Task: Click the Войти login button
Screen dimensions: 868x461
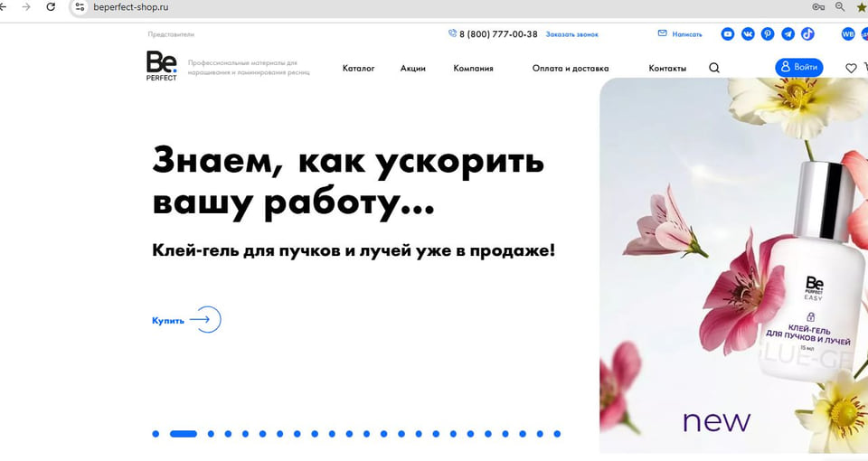Action: pyautogui.click(x=798, y=68)
